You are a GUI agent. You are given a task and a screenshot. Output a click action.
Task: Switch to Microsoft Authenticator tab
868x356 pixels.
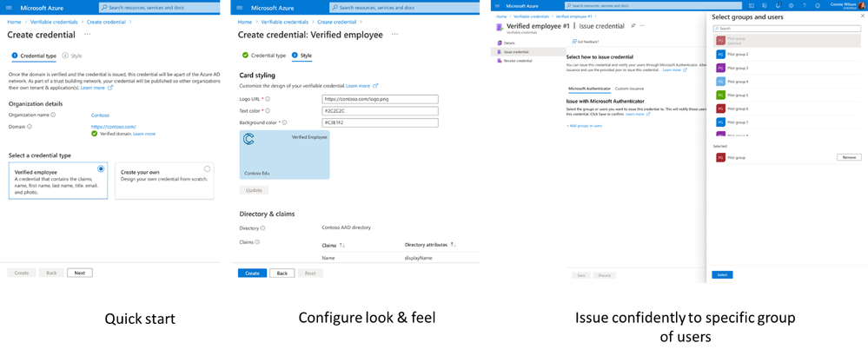click(x=590, y=89)
